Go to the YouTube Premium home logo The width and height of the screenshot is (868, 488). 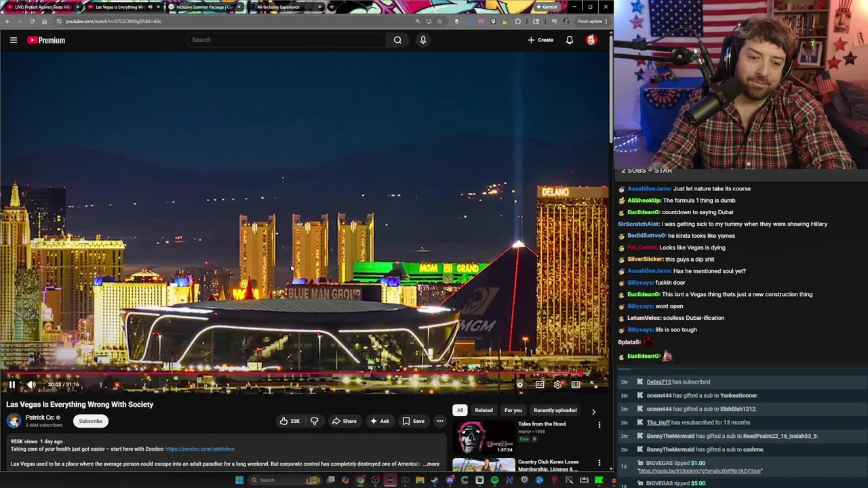point(46,40)
